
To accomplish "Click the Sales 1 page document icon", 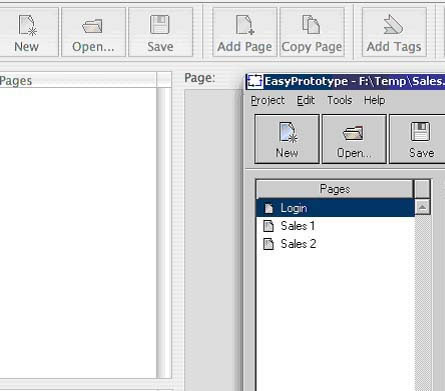I will (x=268, y=226).
